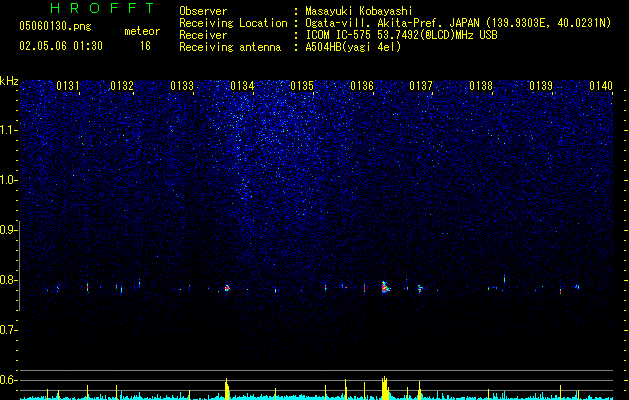The image size is (629, 400).
Task: Select the observer name Masayuki Kobayashi
Action: tap(359, 11)
